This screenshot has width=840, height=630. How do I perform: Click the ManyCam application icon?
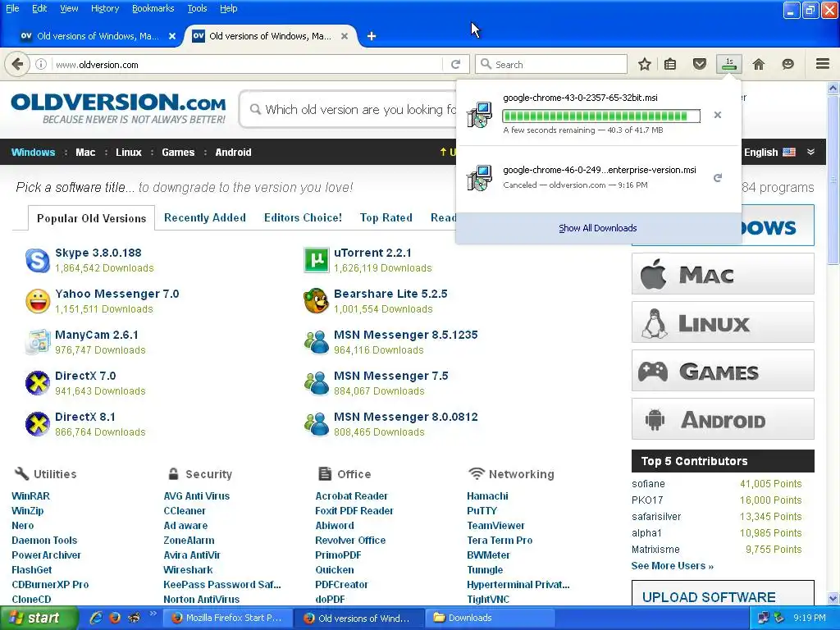(38, 342)
